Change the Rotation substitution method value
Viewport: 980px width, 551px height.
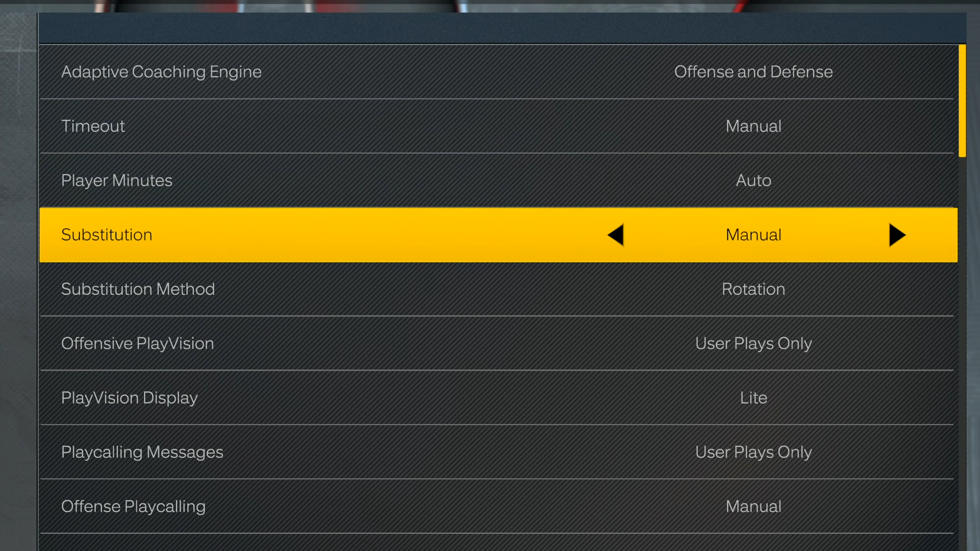[x=753, y=289]
